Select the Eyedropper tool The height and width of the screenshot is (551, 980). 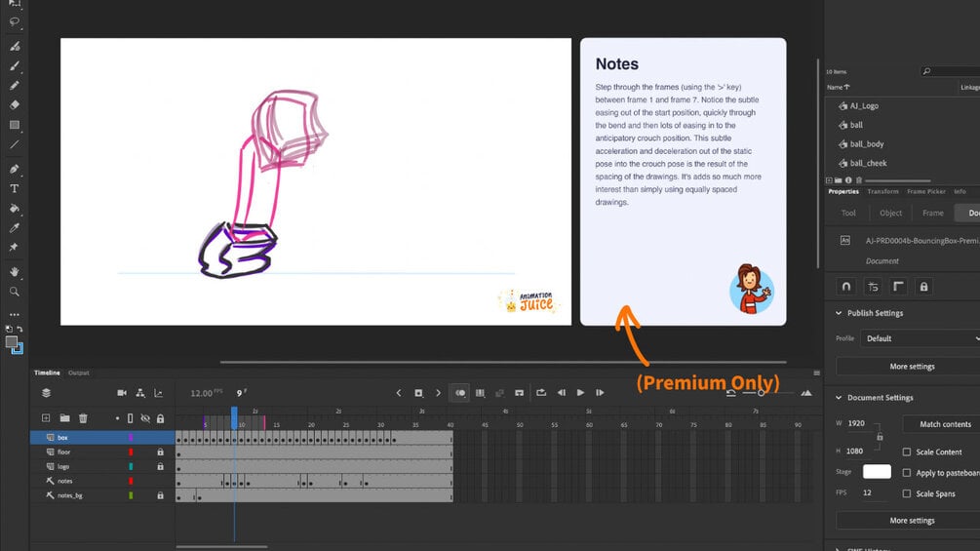[x=15, y=228]
